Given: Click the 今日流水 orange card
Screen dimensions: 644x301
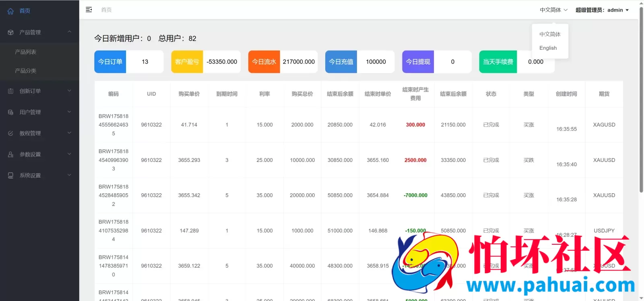Looking at the screenshot, I should click(264, 62).
